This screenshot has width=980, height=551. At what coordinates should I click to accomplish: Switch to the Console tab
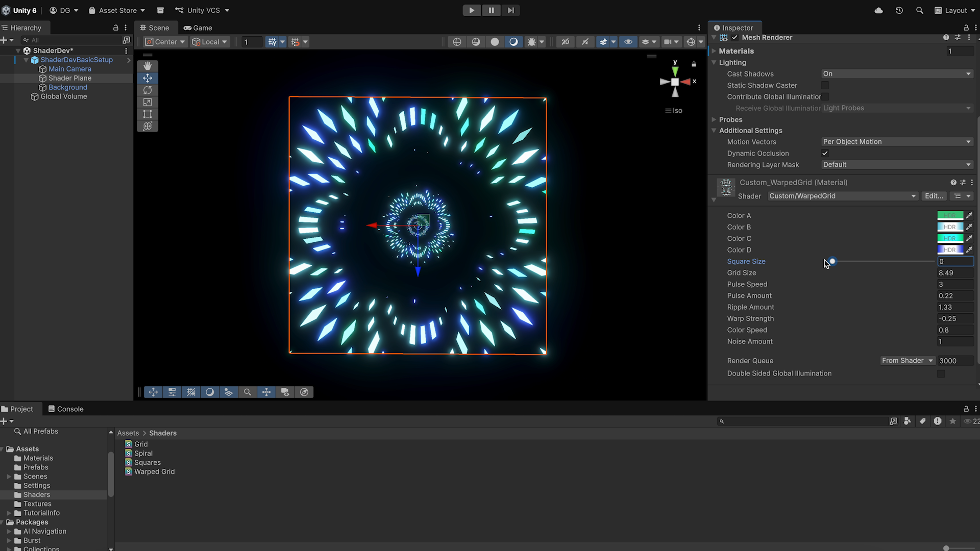[66, 409]
